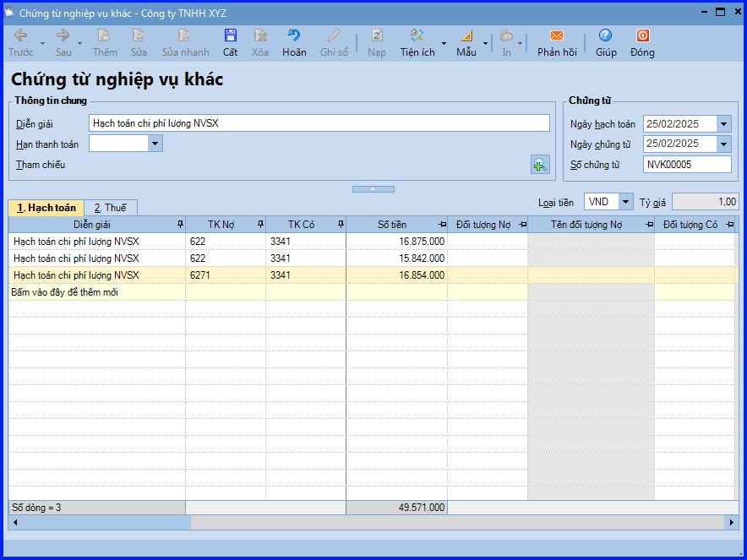
Task: Click the Số chứng từ NVK00005 field
Action: pyautogui.click(x=687, y=165)
